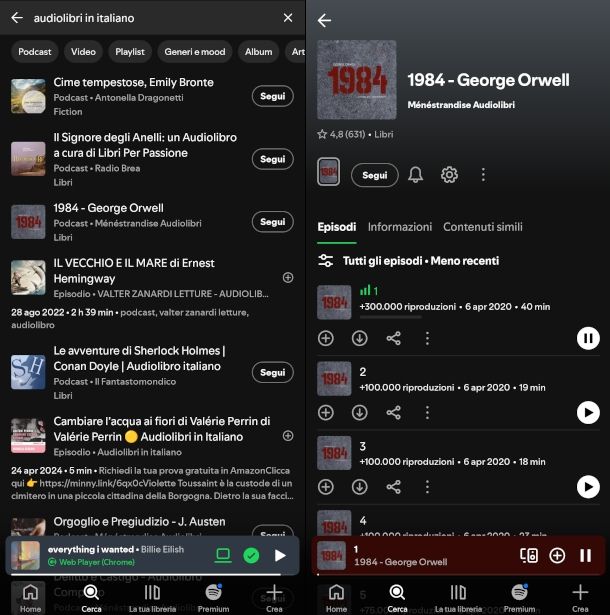
Task: Open La tua libreria in right screen
Action: [458, 598]
